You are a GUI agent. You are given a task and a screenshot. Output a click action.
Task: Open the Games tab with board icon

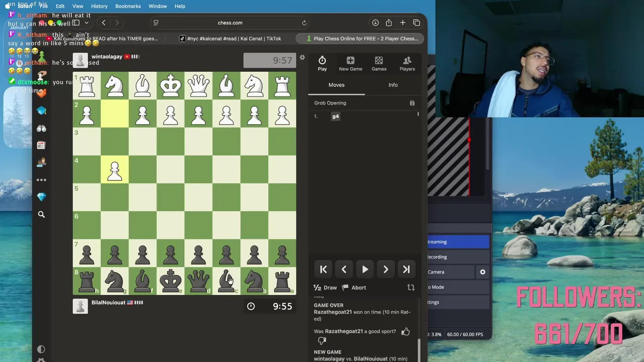(379, 64)
